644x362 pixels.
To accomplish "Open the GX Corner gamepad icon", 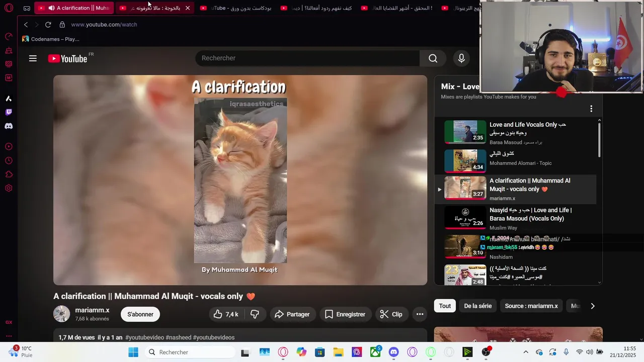I will [27, 8].
